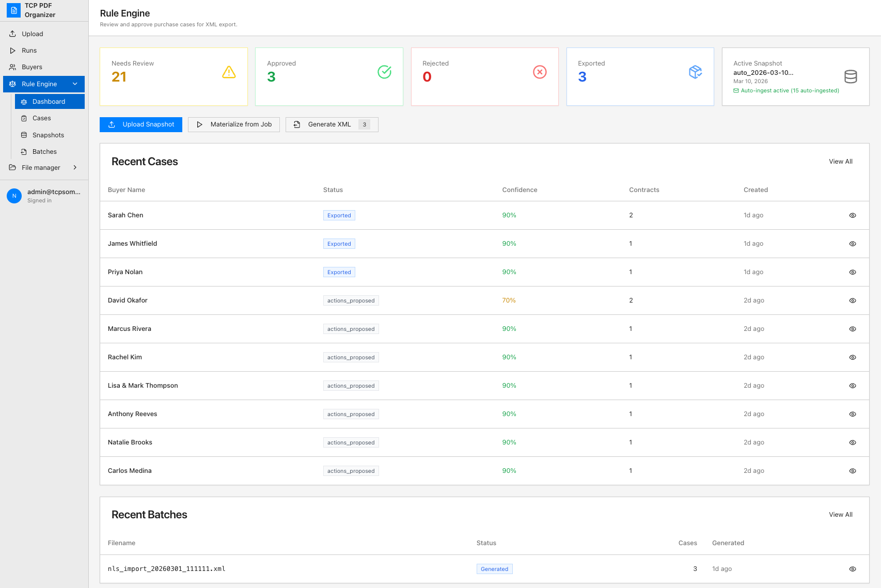Viewport: 881px width, 588px height.
Task: Open Upload in the sidebar
Action: 44,34
